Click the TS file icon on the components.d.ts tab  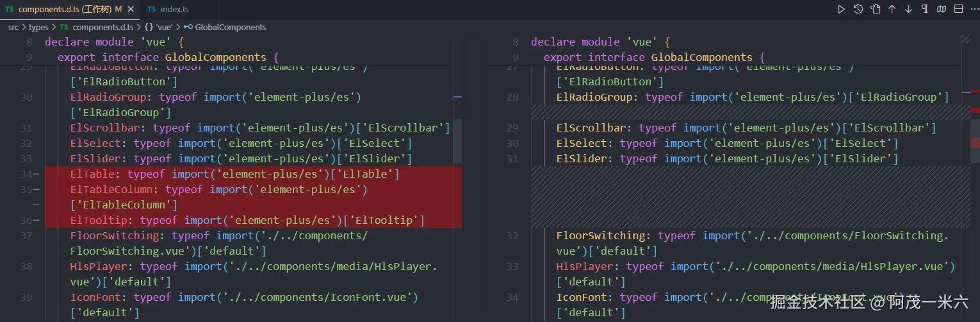pos(10,10)
